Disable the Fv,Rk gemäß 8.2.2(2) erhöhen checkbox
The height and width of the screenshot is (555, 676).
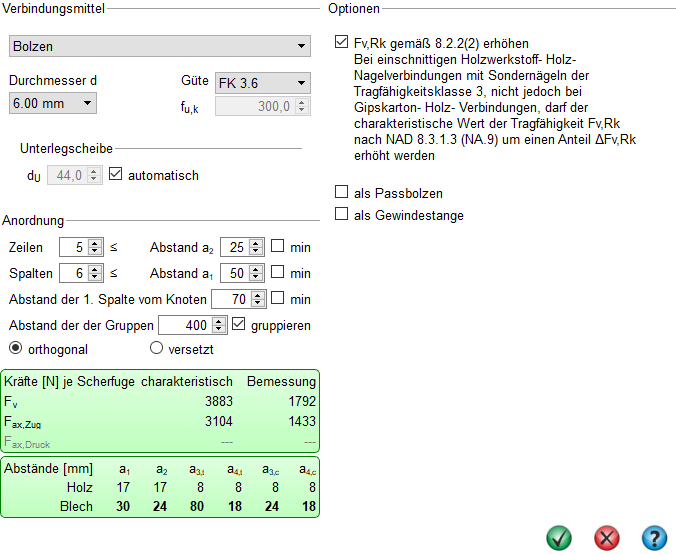click(342, 43)
